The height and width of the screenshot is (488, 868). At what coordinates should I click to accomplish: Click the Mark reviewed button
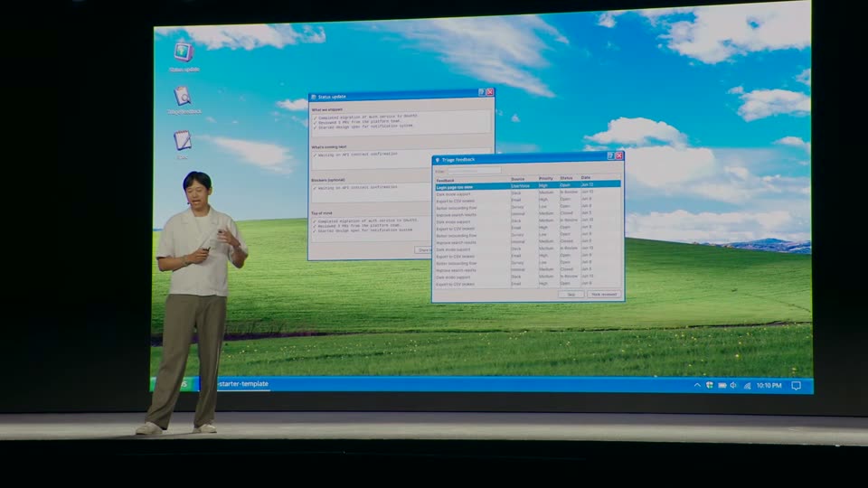click(604, 295)
